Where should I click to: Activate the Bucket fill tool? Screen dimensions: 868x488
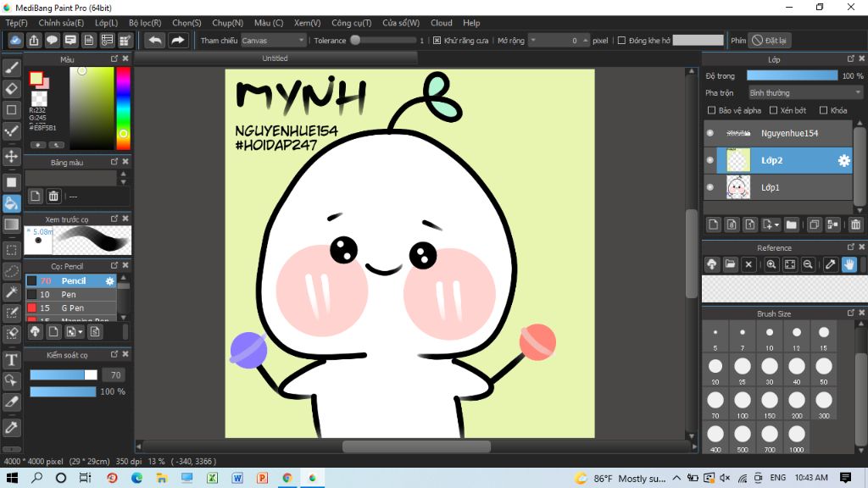pos(12,203)
